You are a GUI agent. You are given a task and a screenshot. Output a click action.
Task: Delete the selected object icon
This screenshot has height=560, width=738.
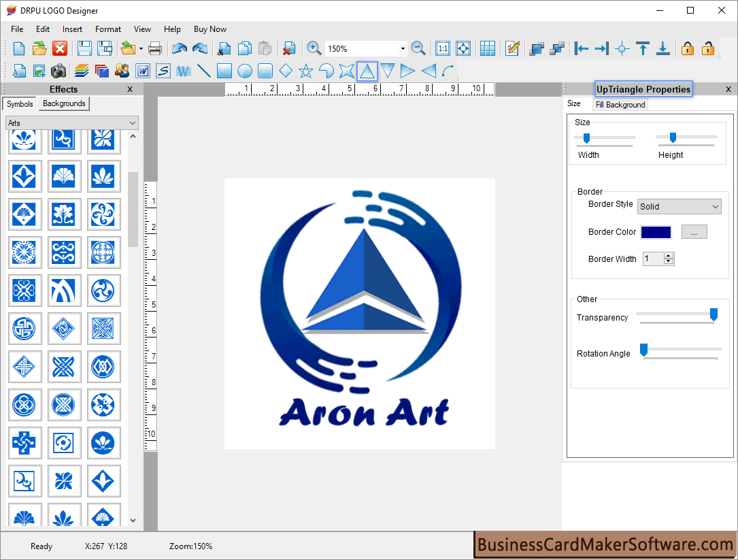(x=289, y=48)
